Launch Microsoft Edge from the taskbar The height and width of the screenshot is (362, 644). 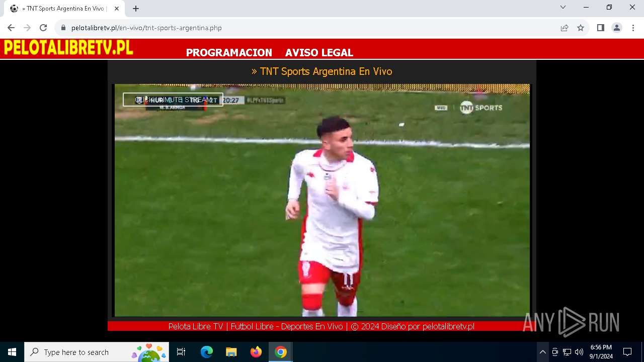pos(207,352)
